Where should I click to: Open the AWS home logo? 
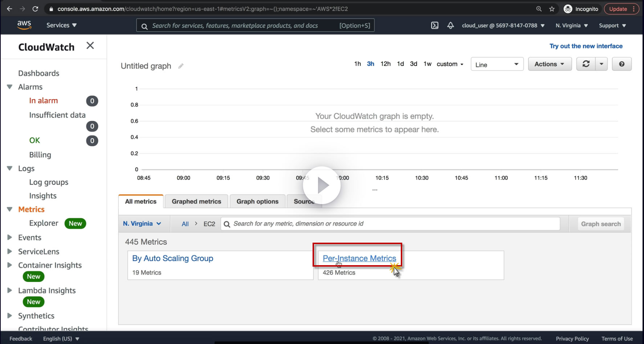point(24,25)
